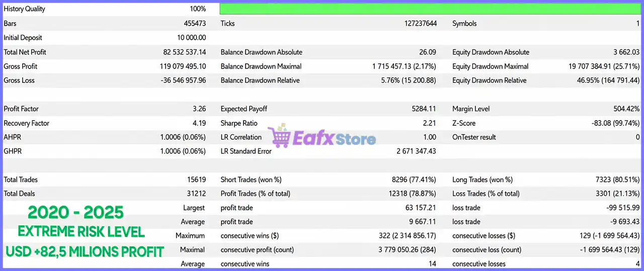The height and width of the screenshot is (271, 644).
Task: Click Long Trades value 7323 (80.51%)
Action: [x=617, y=180]
